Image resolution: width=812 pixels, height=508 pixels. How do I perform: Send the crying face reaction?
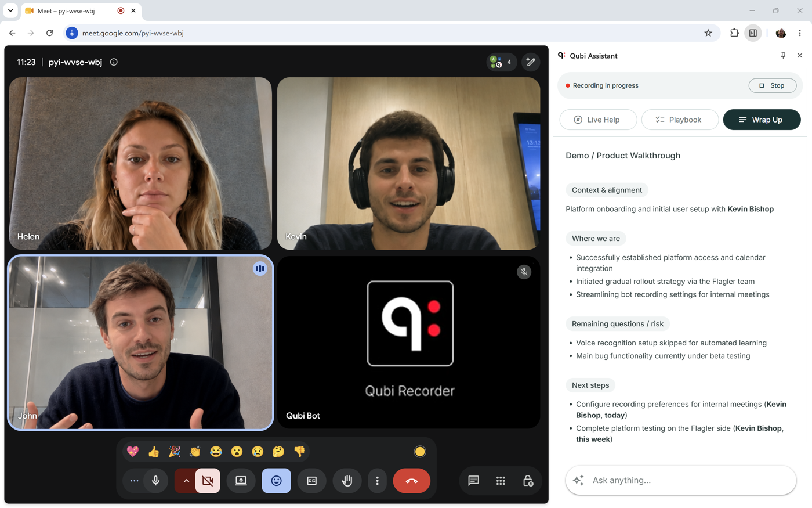point(258,452)
